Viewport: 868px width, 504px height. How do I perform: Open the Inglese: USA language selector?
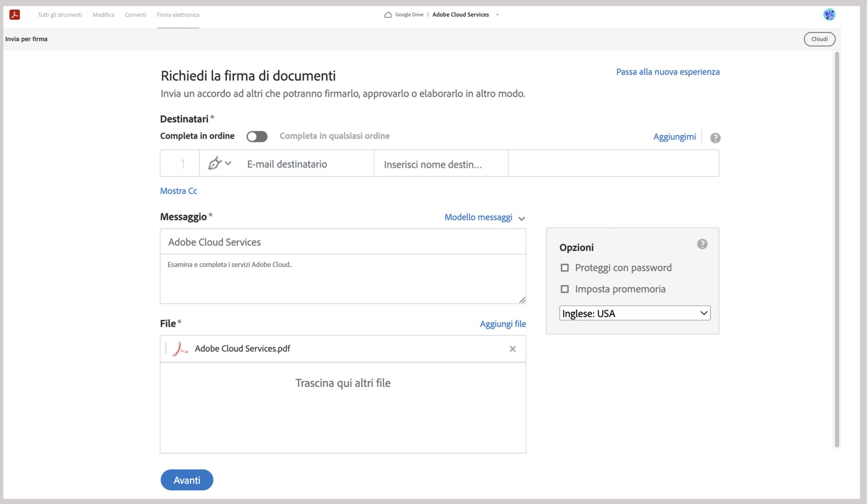pos(635,313)
